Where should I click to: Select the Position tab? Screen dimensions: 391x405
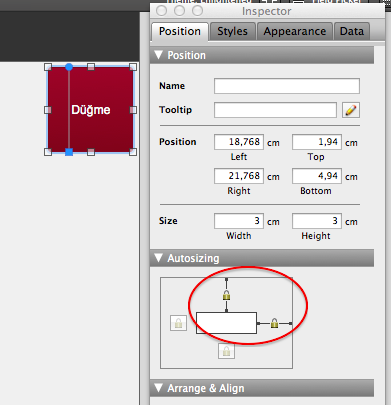click(x=180, y=31)
